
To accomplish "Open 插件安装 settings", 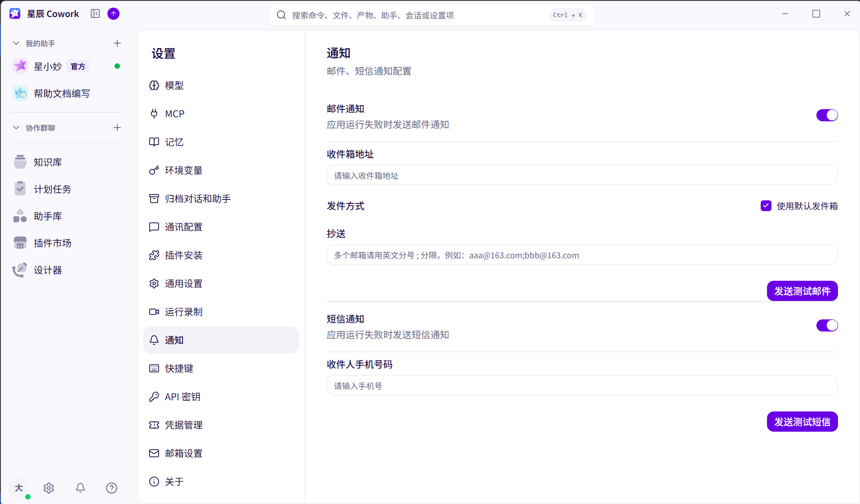I will pyautogui.click(x=221, y=255).
